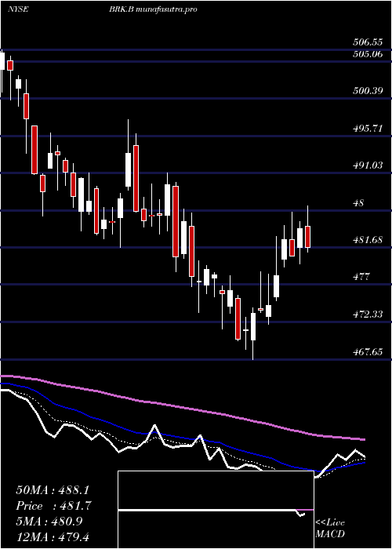
Task: Click the BRK.B munafasutra.pro title
Action: 153,9
